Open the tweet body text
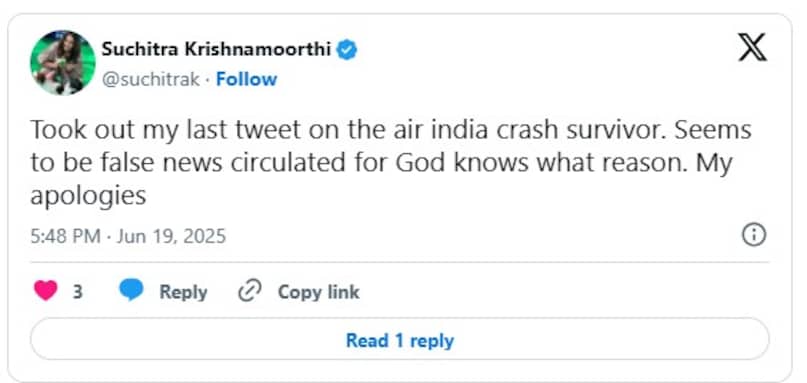Viewport: 807px width, 383px height. click(x=391, y=163)
